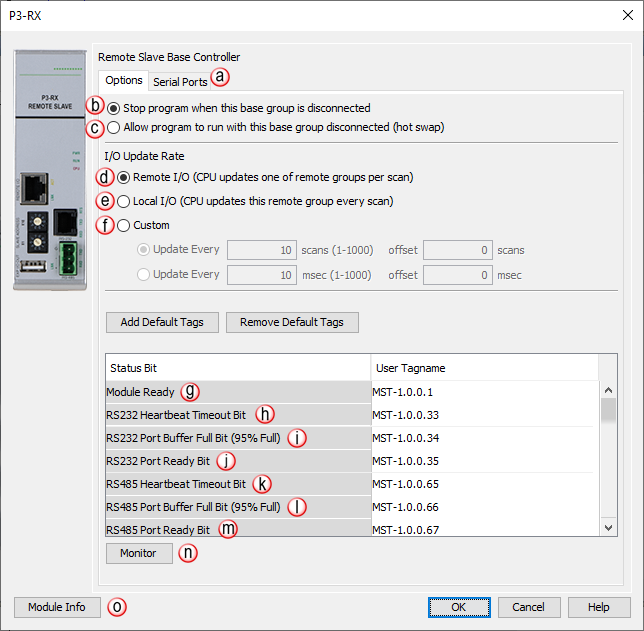644x631 pixels.
Task: Select the RS232 Heartbeat Timeout Bit row
Action: [180, 414]
